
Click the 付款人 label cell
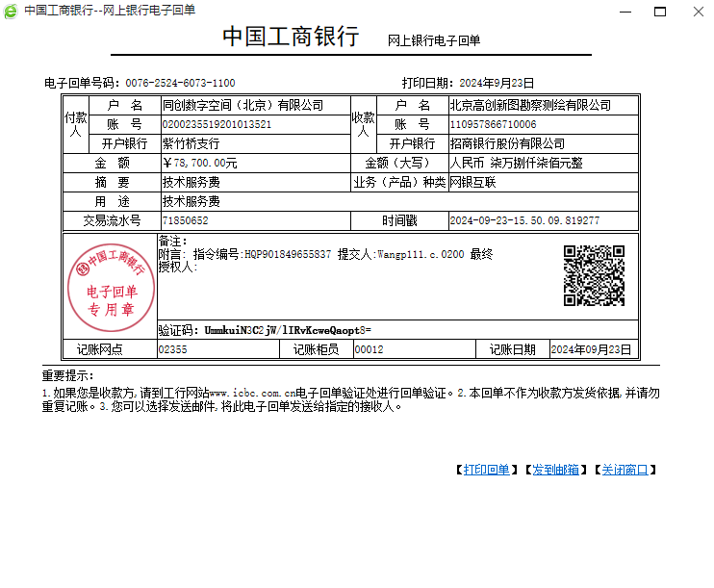(x=76, y=124)
